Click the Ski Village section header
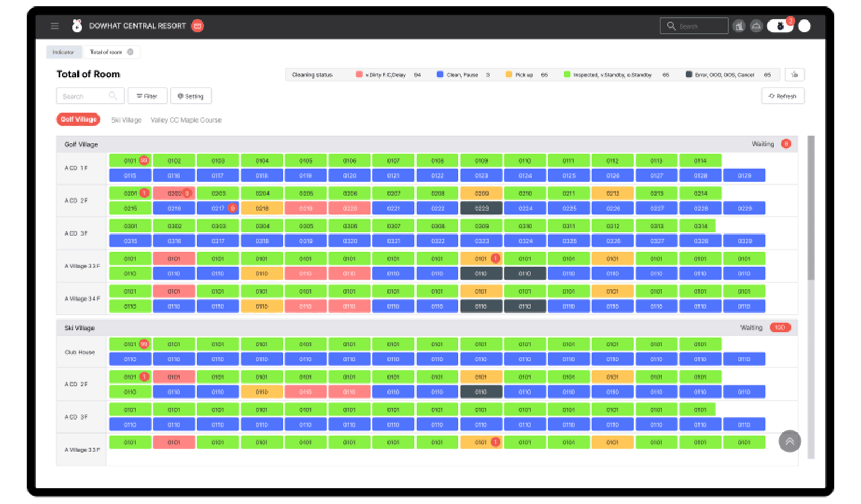The height and width of the screenshot is (504, 861). tap(427, 328)
